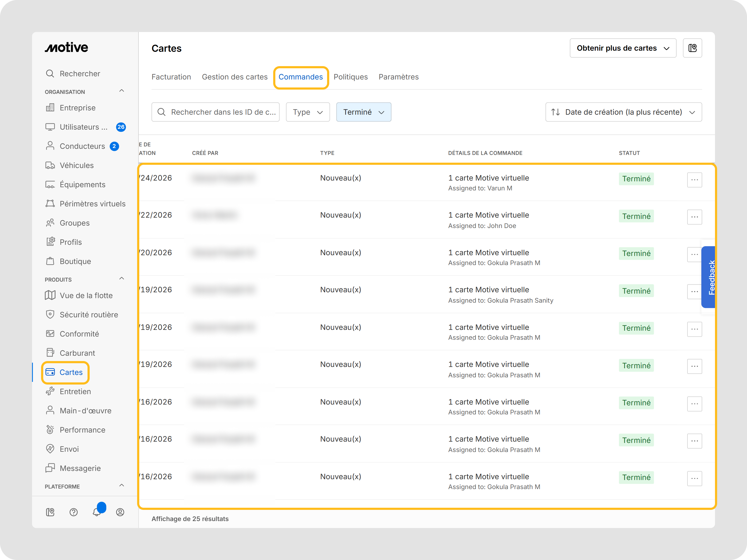
Task: Open the help question mark icon
Action: [74, 513]
